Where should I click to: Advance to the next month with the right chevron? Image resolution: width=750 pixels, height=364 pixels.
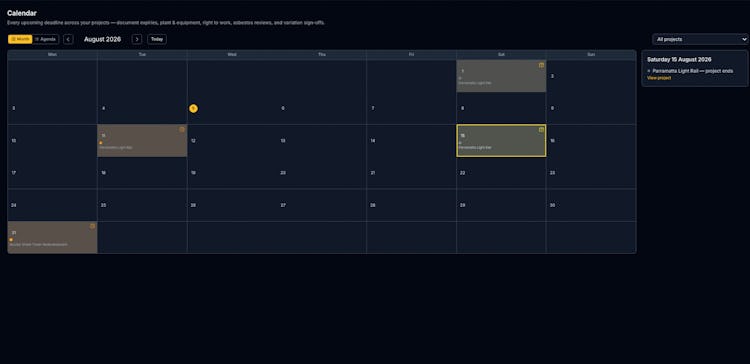coord(137,39)
